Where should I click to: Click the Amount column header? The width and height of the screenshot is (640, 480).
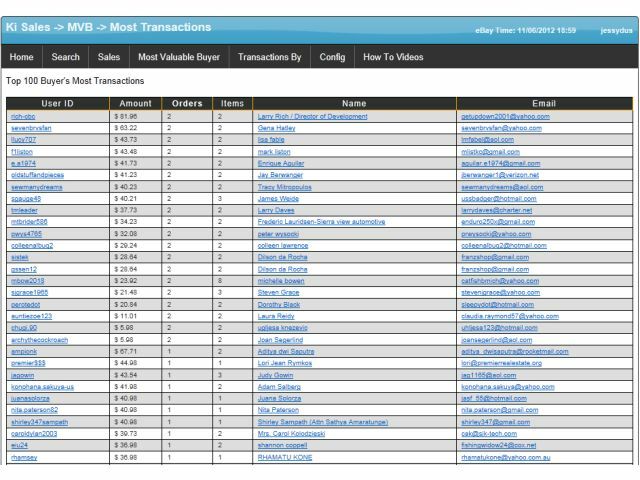135,103
